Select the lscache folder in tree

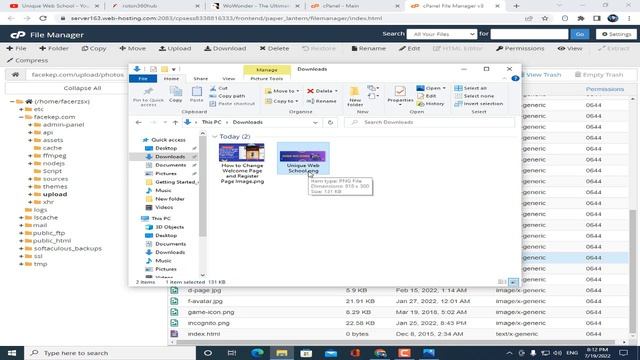(x=45, y=218)
